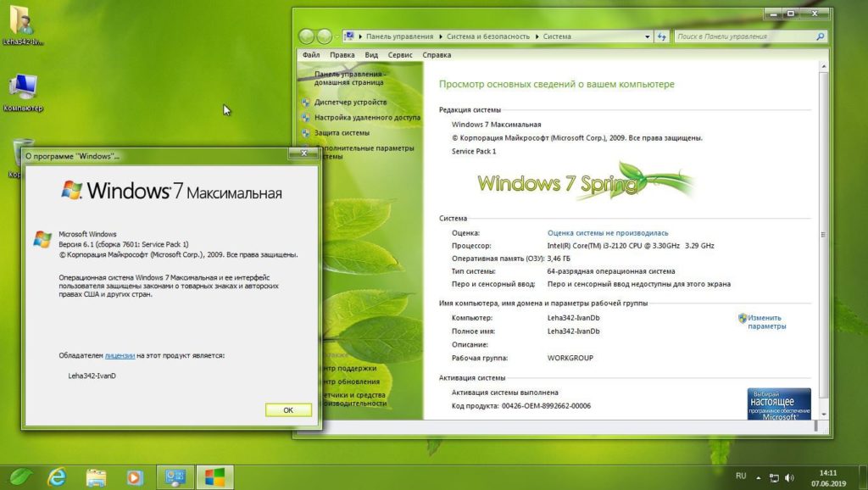
Task: Open Панель управления домашняя страница link
Action: (350, 78)
